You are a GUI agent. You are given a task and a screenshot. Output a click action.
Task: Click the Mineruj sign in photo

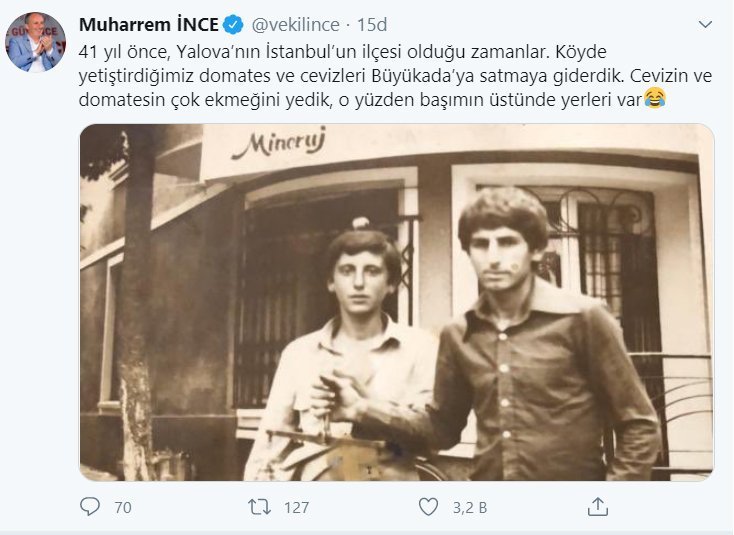[279, 143]
